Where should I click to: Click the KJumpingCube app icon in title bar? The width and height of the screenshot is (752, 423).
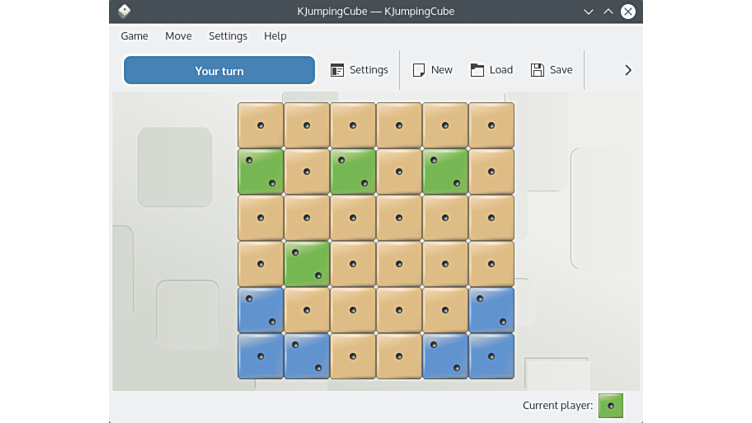coord(124,11)
